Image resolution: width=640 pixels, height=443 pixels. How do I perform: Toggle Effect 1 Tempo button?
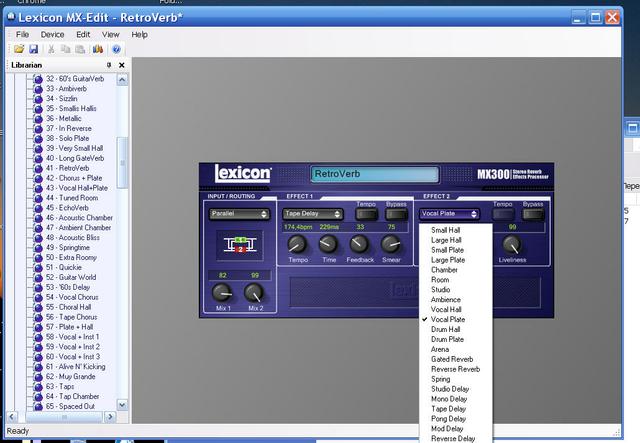[366, 214]
